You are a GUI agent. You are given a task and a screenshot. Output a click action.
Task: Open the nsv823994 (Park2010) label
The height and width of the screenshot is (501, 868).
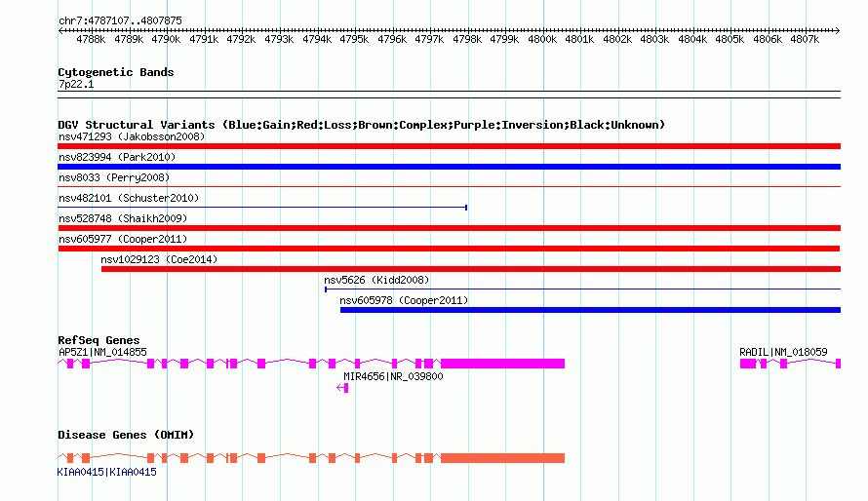pos(117,157)
